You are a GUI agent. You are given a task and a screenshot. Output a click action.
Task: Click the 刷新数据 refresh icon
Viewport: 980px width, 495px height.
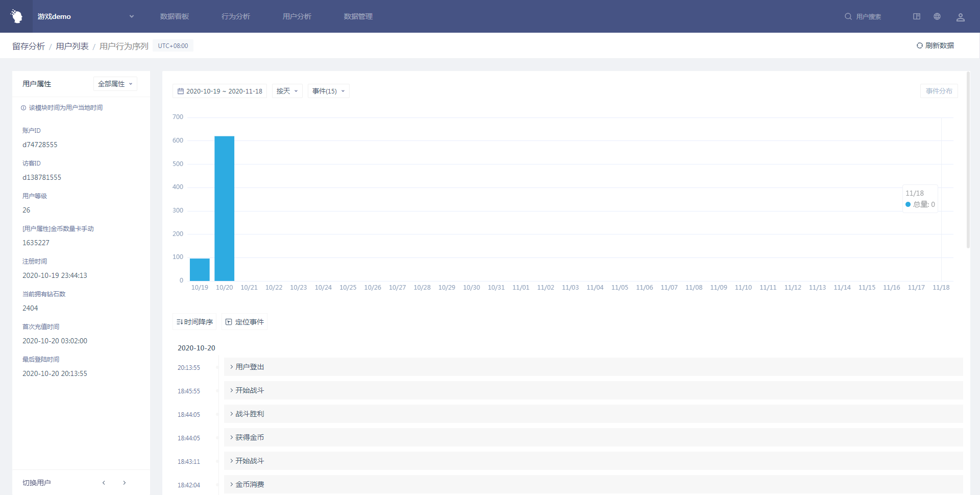pyautogui.click(x=919, y=45)
